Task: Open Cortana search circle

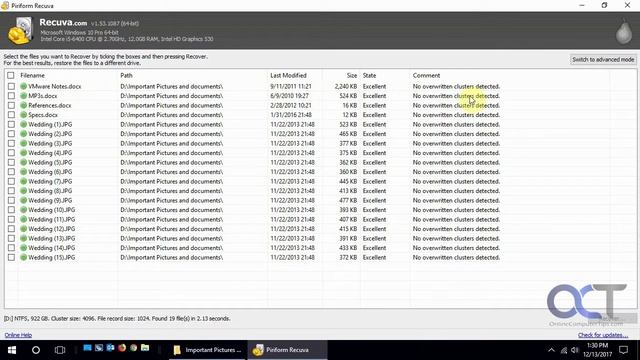Action: point(36,350)
